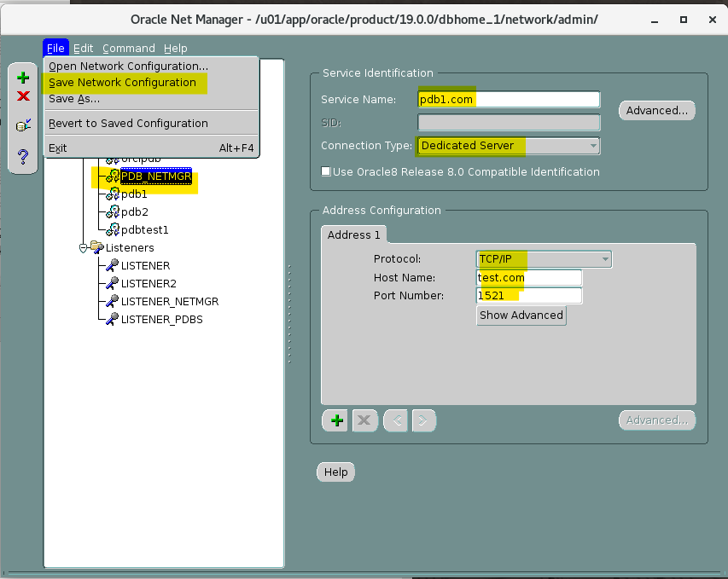Choose Save Network Configuration menu item
Image resolution: width=728 pixels, height=579 pixels.
tap(151, 83)
